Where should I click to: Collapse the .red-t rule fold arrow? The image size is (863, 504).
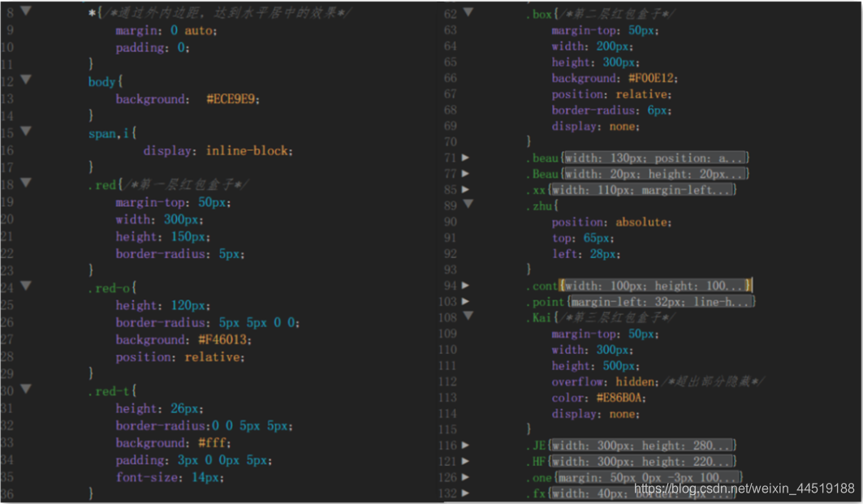pos(26,389)
